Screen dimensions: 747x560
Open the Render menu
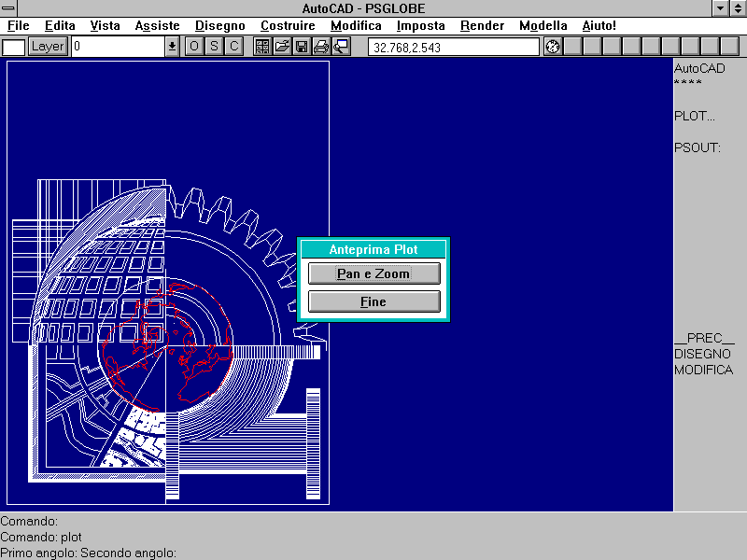click(x=482, y=26)
